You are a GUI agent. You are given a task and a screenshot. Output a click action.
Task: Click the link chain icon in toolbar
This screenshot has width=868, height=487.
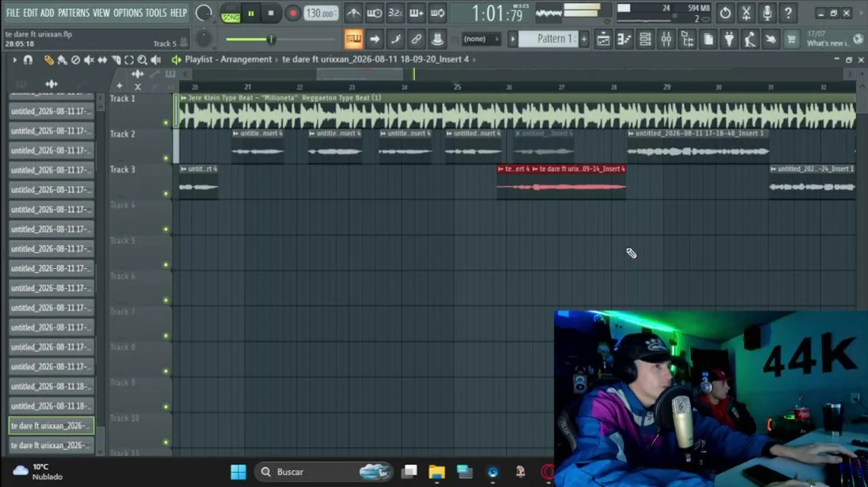pos(416,39)
